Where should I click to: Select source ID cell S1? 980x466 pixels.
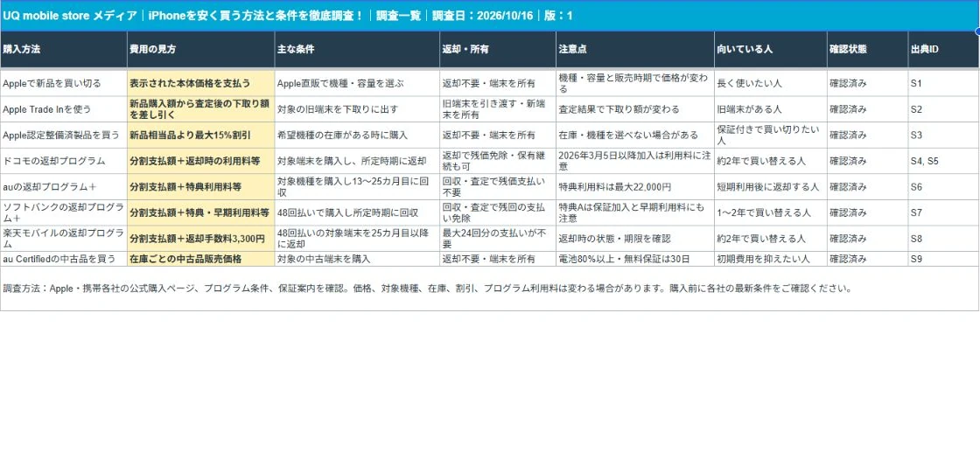click(944, 83)
